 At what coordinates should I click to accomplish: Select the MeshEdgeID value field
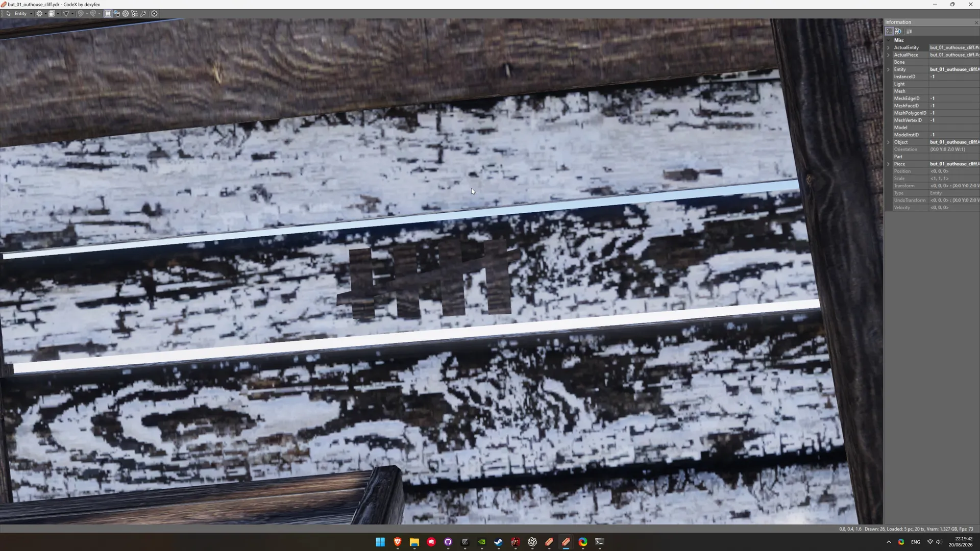[954, 98]
